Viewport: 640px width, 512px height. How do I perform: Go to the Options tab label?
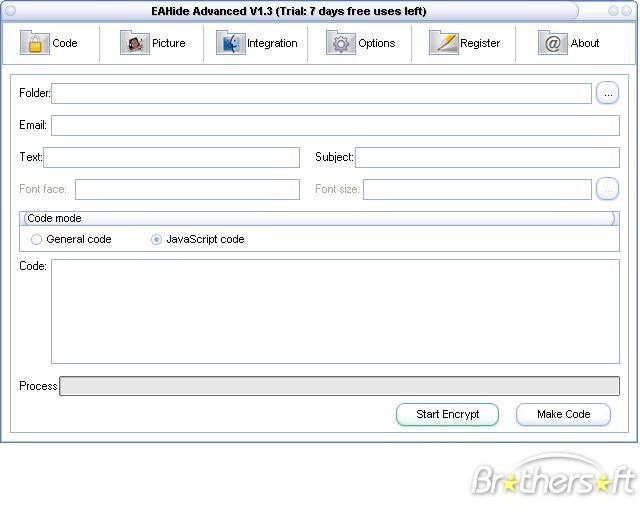[377, 43]
